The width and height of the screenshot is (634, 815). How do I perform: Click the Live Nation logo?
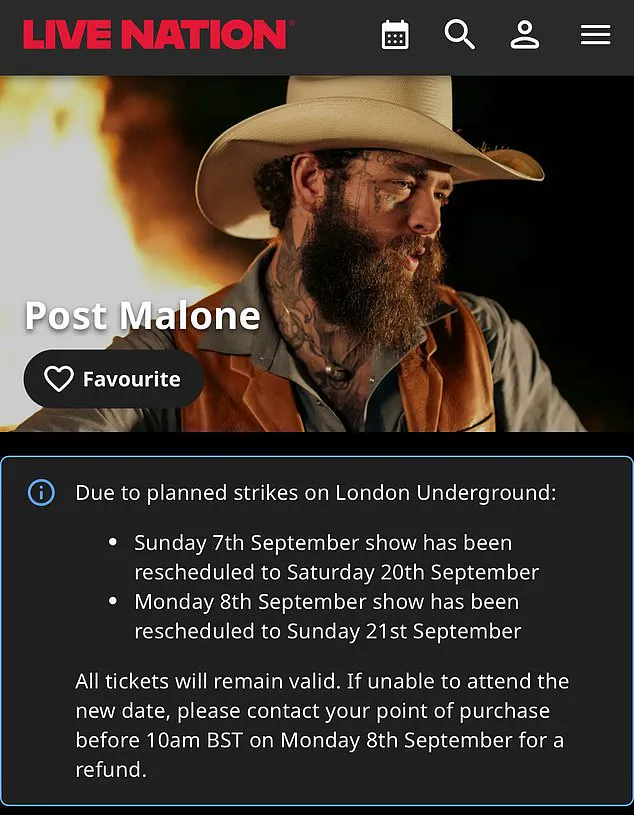(x=156, y=34)
